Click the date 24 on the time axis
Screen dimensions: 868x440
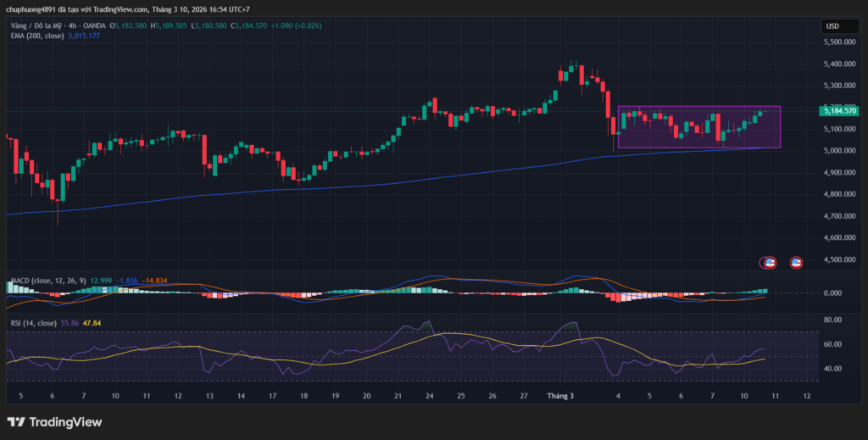(430, 396)
